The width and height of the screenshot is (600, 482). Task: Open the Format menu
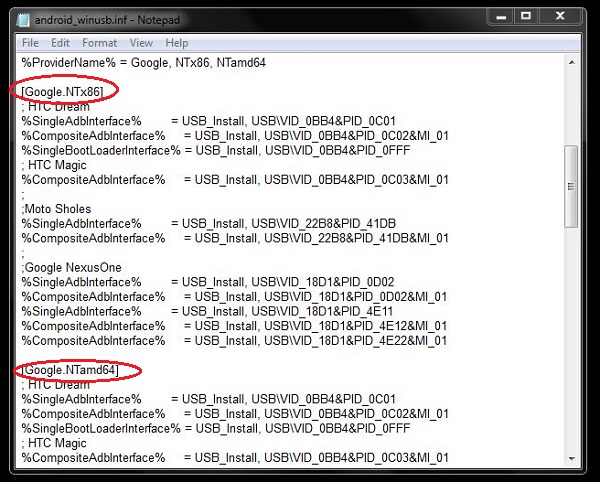99,43
